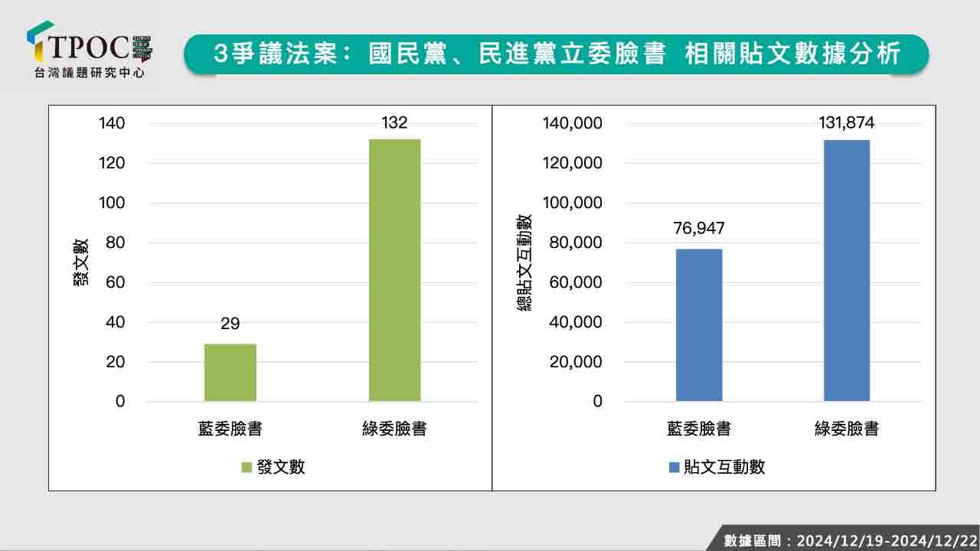Viewport: 980px width, 551px height.
Task: Select the tall green bar labeled 132
Action: click(x=394, y=269)
